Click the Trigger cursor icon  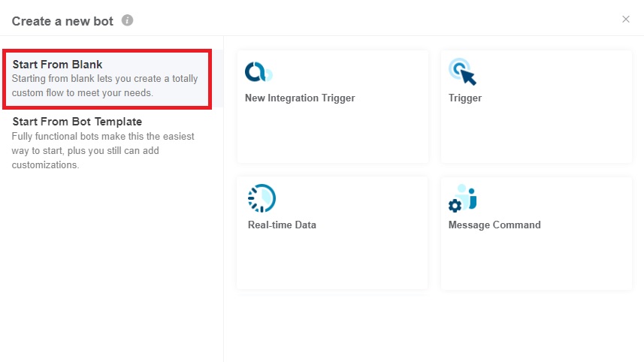[x=462, y=72]
